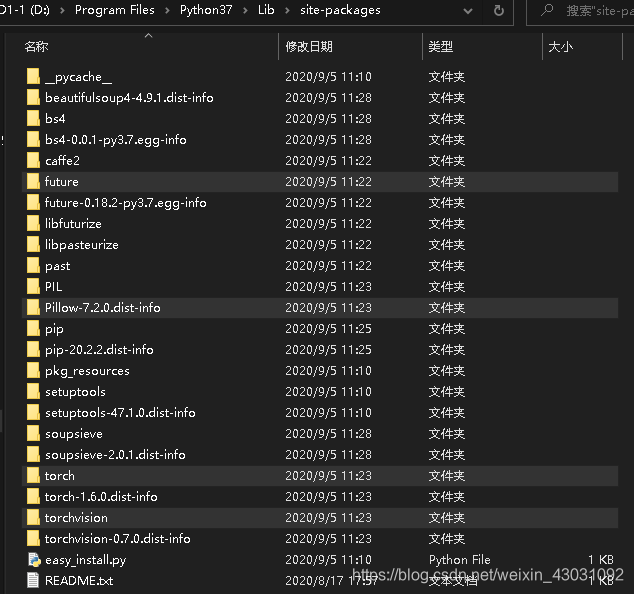Click the future folder icon

coord(33,182)
